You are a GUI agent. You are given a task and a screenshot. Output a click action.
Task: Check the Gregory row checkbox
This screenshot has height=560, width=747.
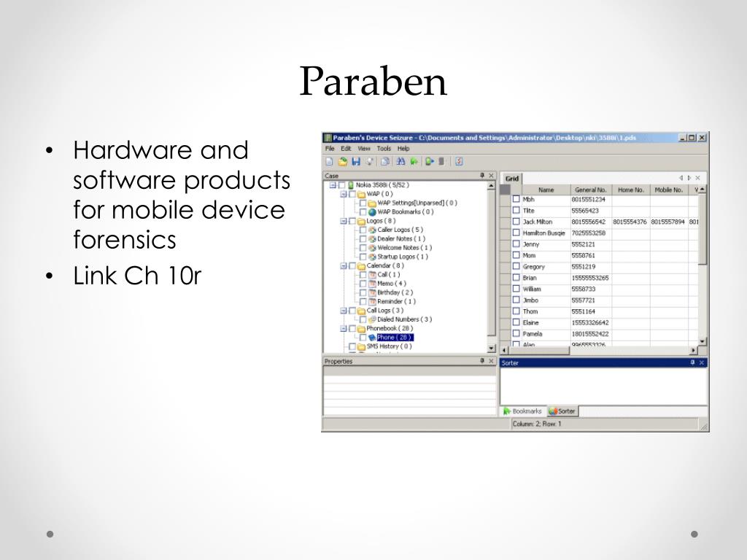(516, 266)
